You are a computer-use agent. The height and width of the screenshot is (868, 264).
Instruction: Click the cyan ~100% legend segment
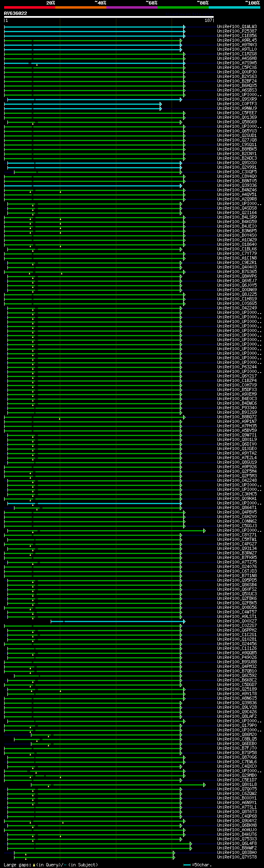tap(234, 7)
